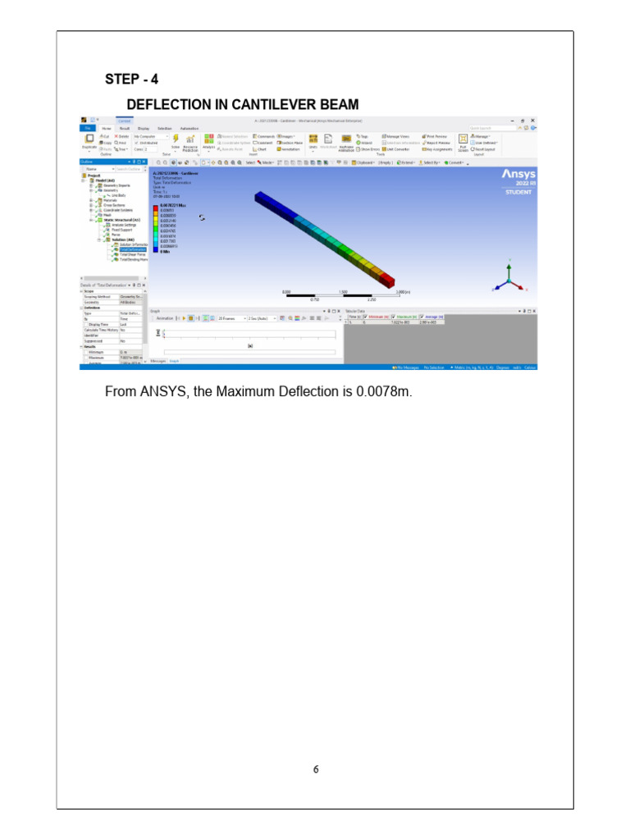Click the Commands item in Insert group
The image size is (630, 840).
click(x=264, y=136)
